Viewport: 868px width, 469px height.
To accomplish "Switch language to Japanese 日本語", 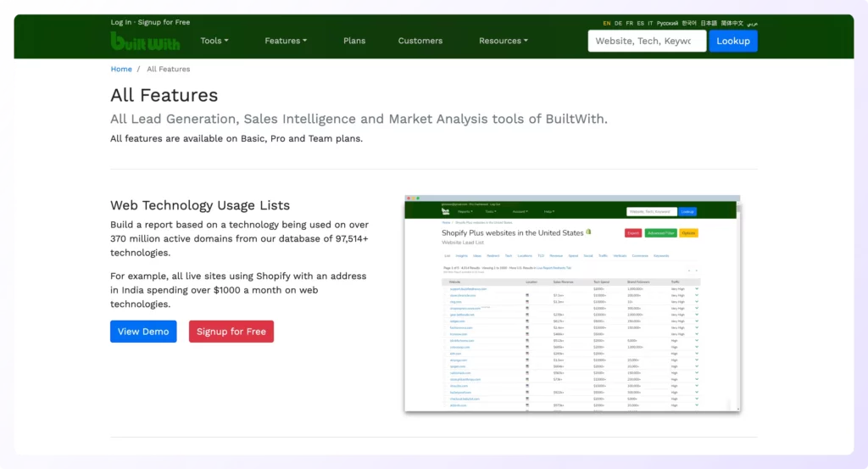I will tap(709, 23).
